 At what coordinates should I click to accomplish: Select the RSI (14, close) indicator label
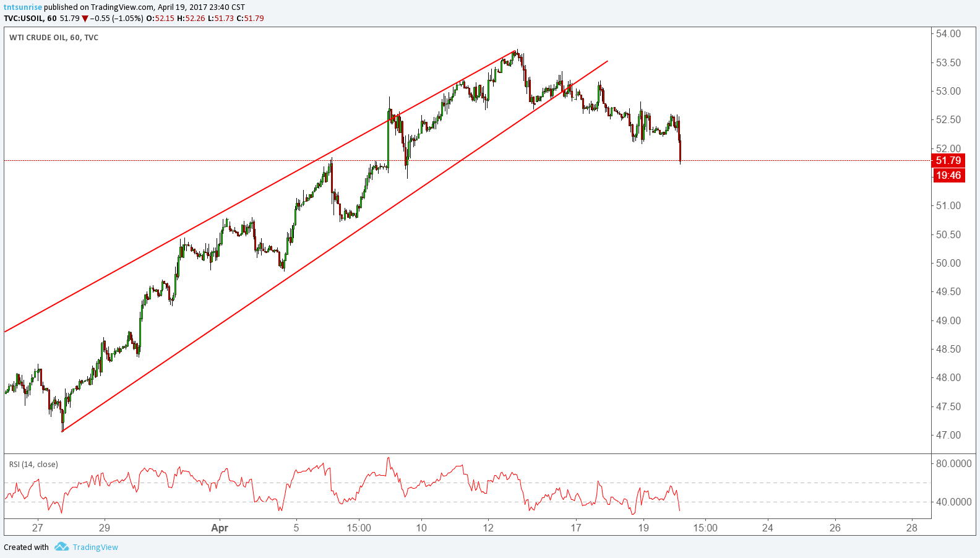(x=33, y=464)
